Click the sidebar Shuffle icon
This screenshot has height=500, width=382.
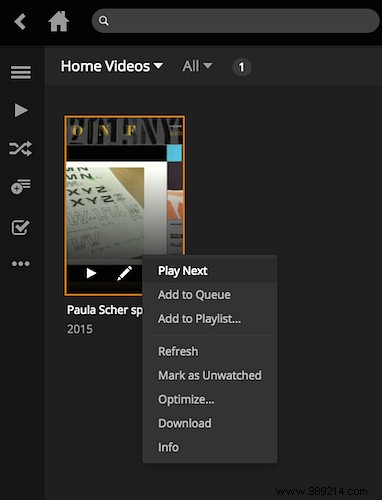click(x=21, y=149)
